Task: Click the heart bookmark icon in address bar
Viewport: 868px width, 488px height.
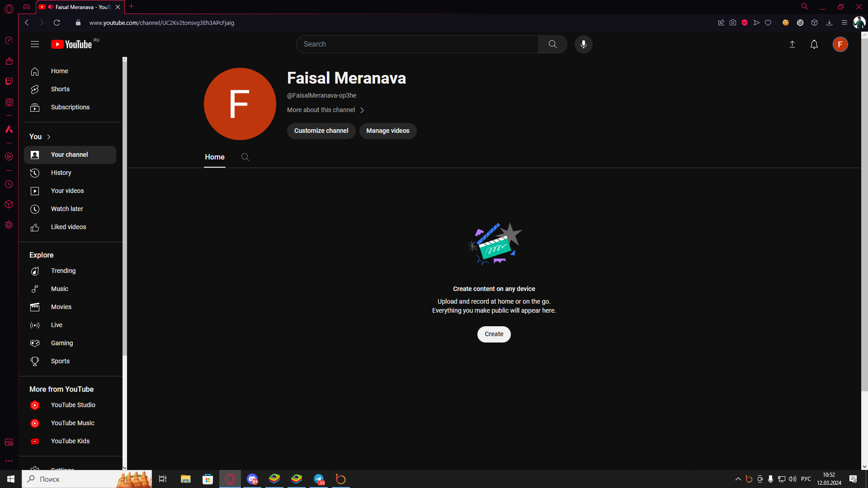Action: 768,23
